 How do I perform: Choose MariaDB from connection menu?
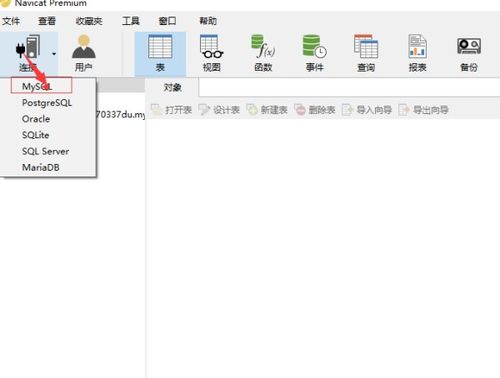[41, 167]
